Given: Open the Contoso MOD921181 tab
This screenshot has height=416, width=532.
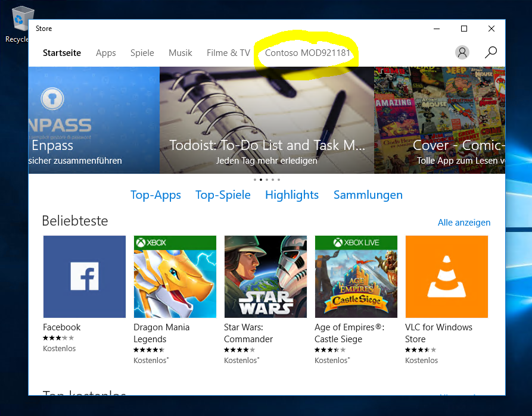Looking at the screenshot, I should tap(307, 53).
